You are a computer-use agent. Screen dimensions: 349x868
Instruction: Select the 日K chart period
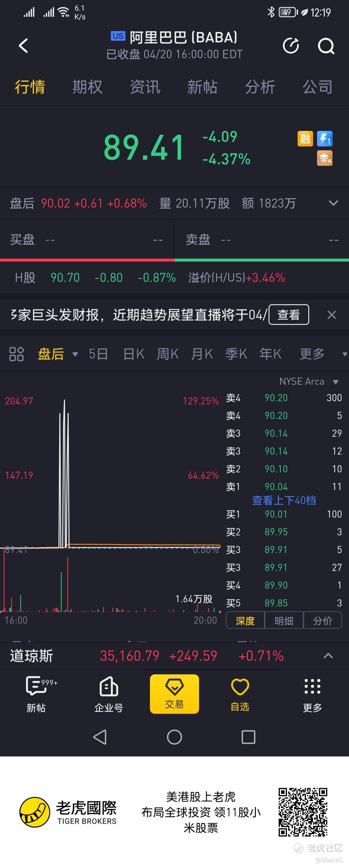point(134,354)
